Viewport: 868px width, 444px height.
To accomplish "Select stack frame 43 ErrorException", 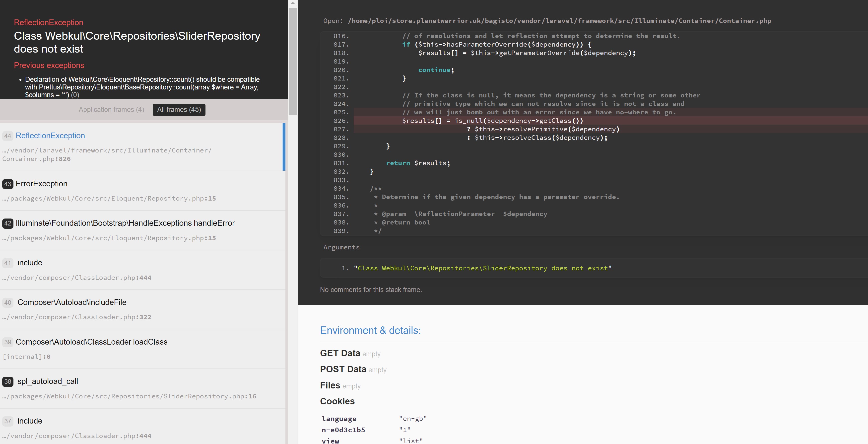I will point(142,191).
